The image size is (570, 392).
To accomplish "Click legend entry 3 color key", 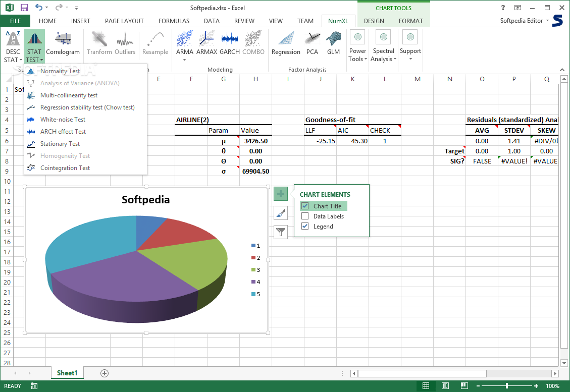I will point(253,270).
